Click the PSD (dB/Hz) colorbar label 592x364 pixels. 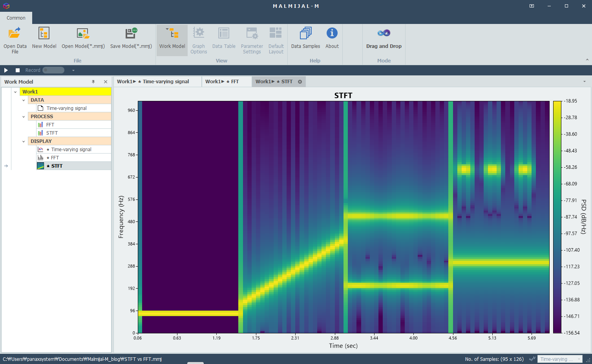(x=584, y=217)
